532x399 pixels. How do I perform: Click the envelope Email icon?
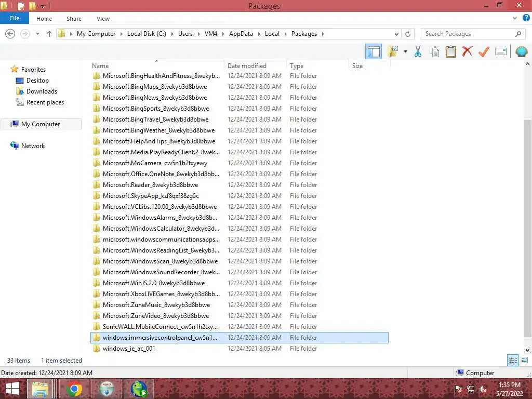501,51
